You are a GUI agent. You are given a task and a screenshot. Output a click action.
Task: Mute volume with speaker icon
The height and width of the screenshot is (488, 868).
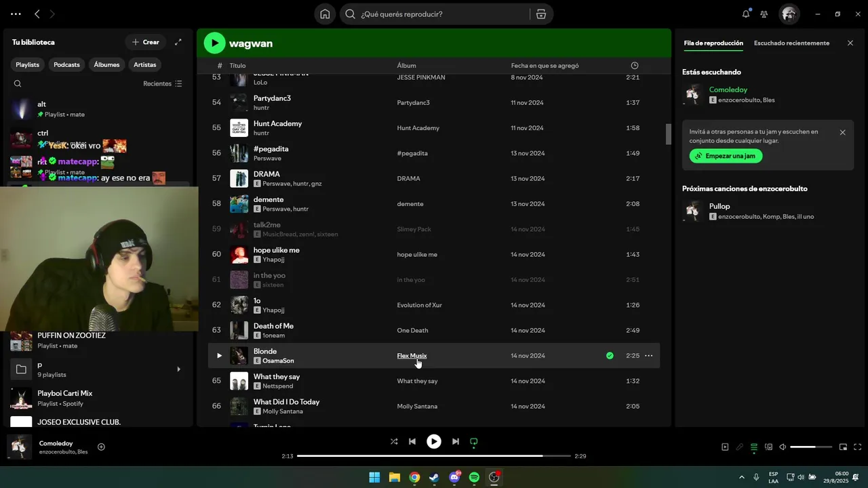(x=783, y=447)
